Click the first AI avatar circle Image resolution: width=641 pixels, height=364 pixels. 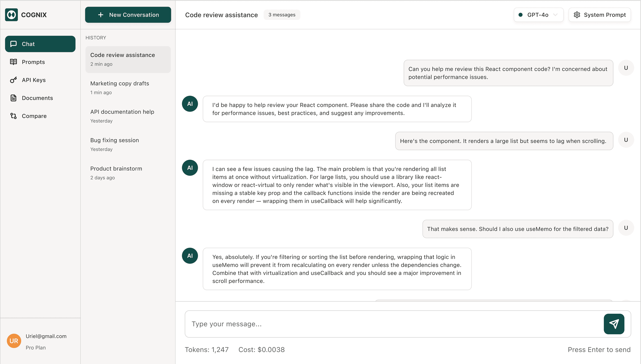pyautogui.click(x=190, y=104)
